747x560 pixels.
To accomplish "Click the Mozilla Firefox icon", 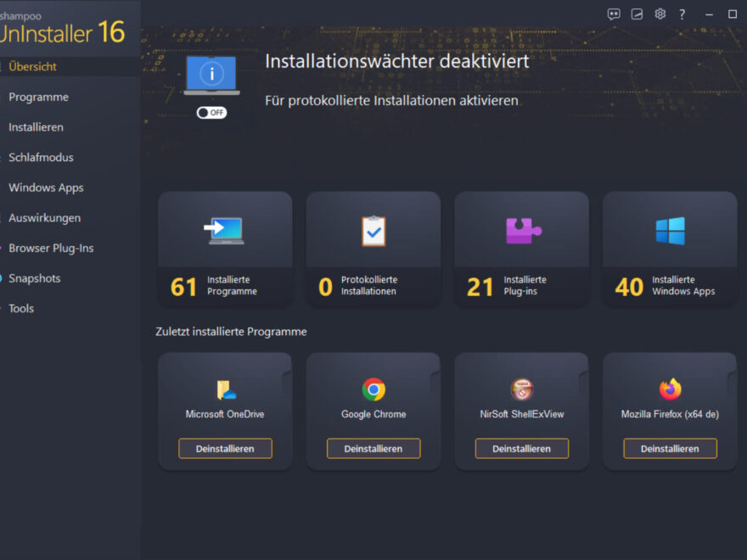I will coord(671,389).
